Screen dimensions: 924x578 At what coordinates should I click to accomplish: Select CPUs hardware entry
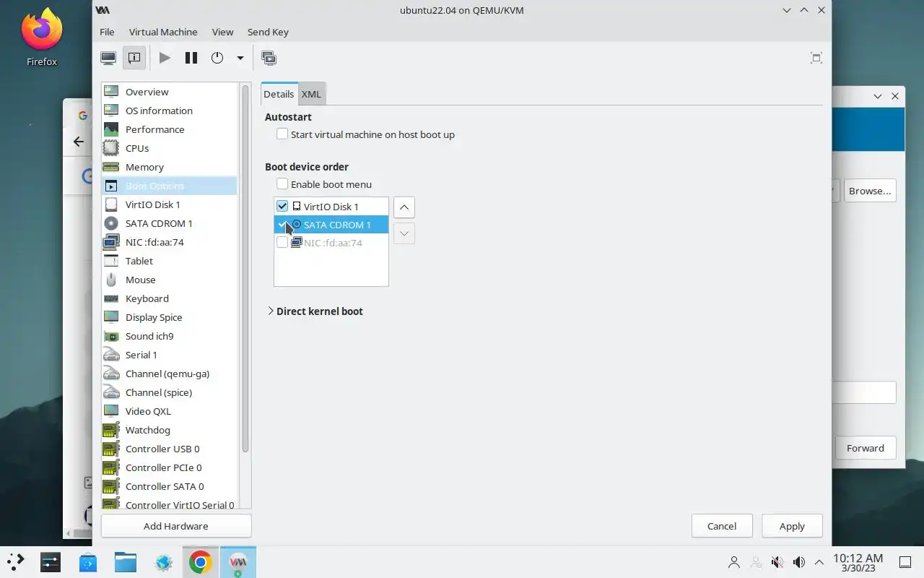169,148
